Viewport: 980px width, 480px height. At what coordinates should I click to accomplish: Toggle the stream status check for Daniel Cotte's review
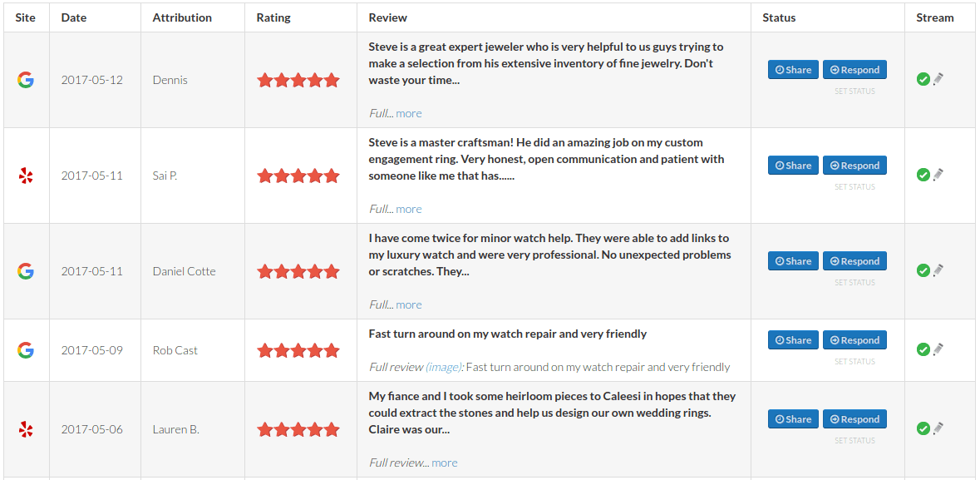pyautogui.click(x=925, y=270)
